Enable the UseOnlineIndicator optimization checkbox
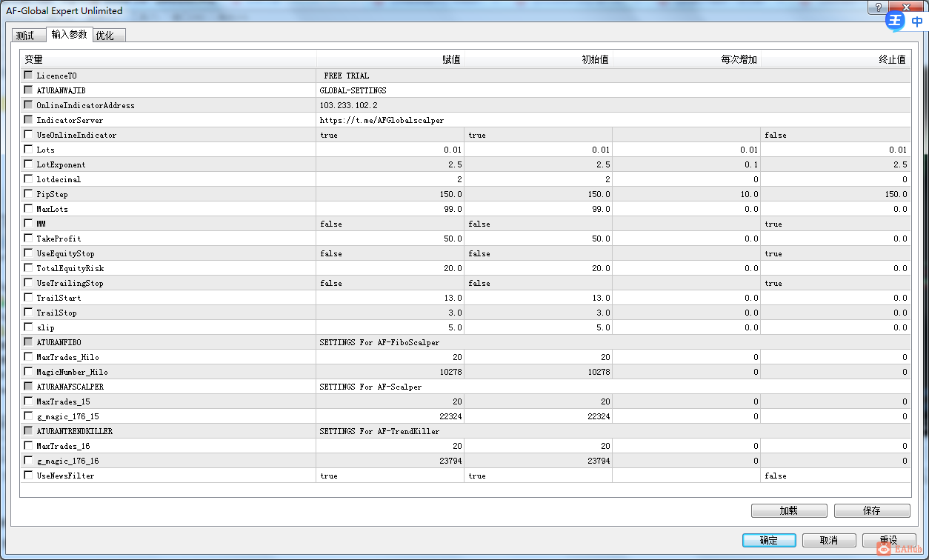 (x=28, y=135)
